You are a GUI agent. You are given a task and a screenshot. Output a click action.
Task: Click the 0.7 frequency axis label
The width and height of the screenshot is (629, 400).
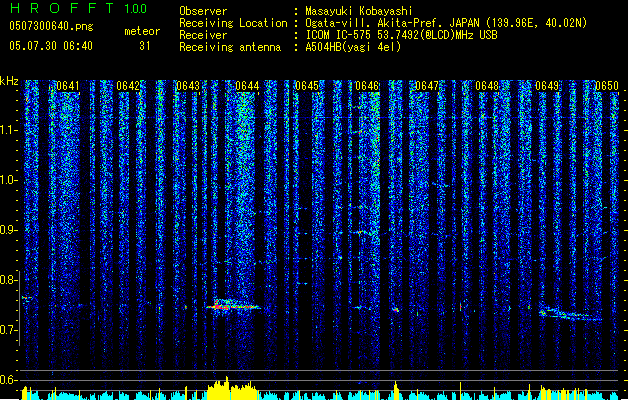point(8,330)
